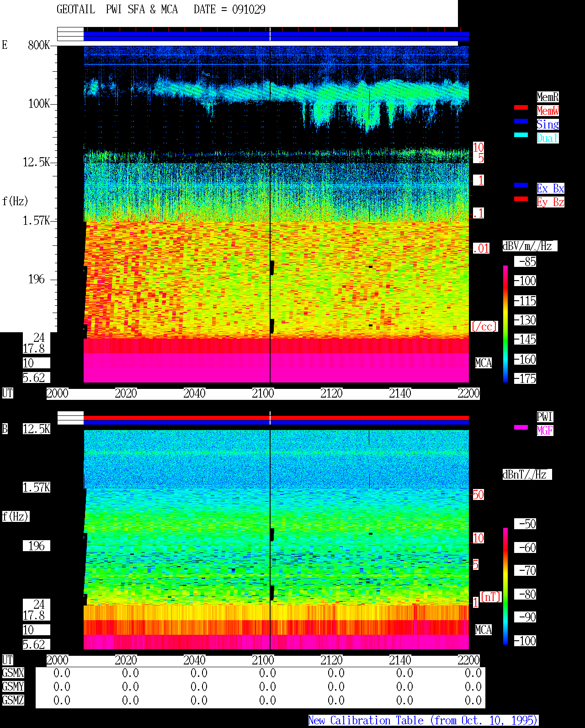Screen dimensions: 585x728
Task: Click the red [/cc] density unit label
Action: pos(484,326)
